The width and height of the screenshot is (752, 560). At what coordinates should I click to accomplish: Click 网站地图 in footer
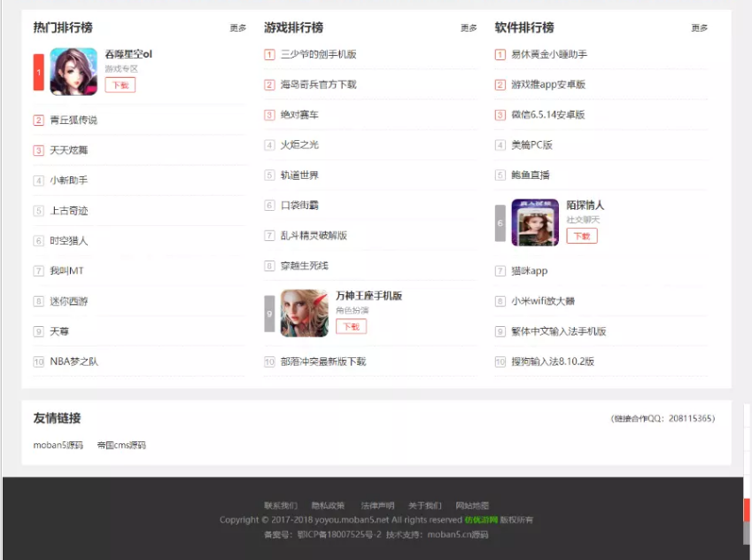pyautogui.click(x=472, y=506)
